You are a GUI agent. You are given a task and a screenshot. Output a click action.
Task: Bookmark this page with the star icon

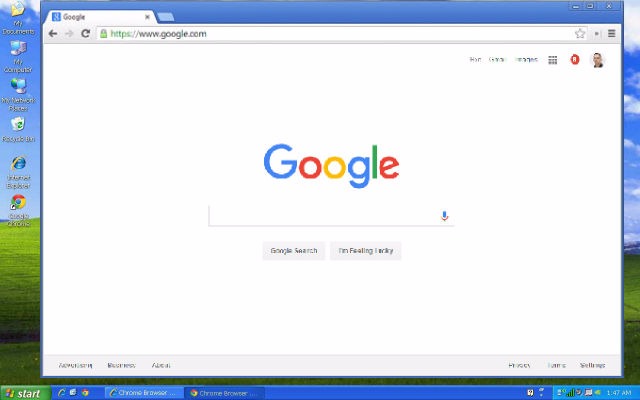[x=579, y=33]
